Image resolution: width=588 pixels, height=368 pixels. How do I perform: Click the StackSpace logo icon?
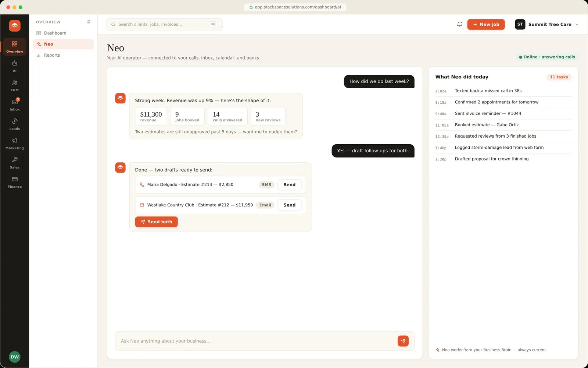point(15,26)
